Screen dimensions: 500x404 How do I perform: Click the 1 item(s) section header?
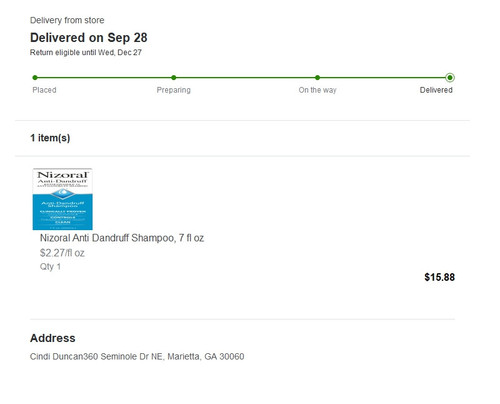pos(50,138)
